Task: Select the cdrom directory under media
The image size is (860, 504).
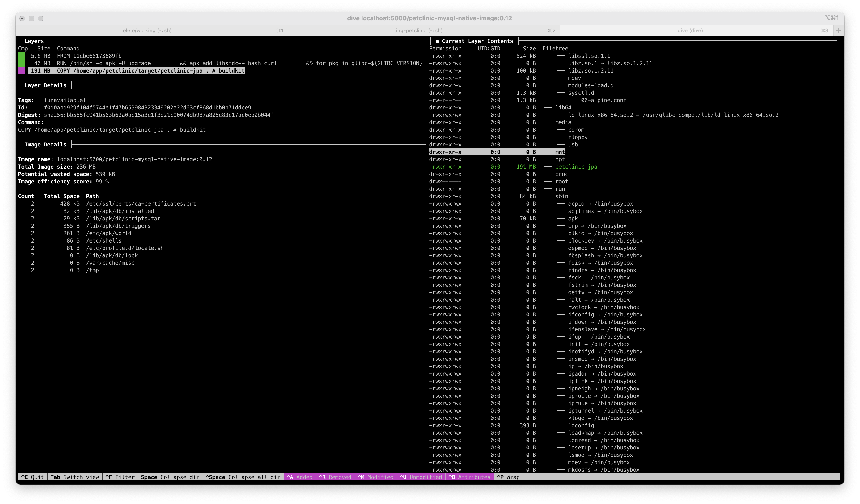Action: pos(576,130)
